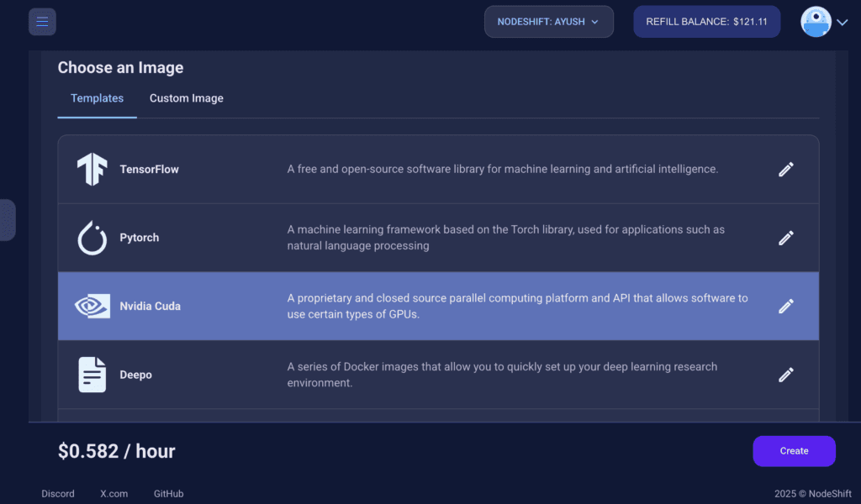The width and height of the screenshot is (861, 504).
Task: Edit the Nvidia Cuda template pencil icon
Action: pos(785,307)
